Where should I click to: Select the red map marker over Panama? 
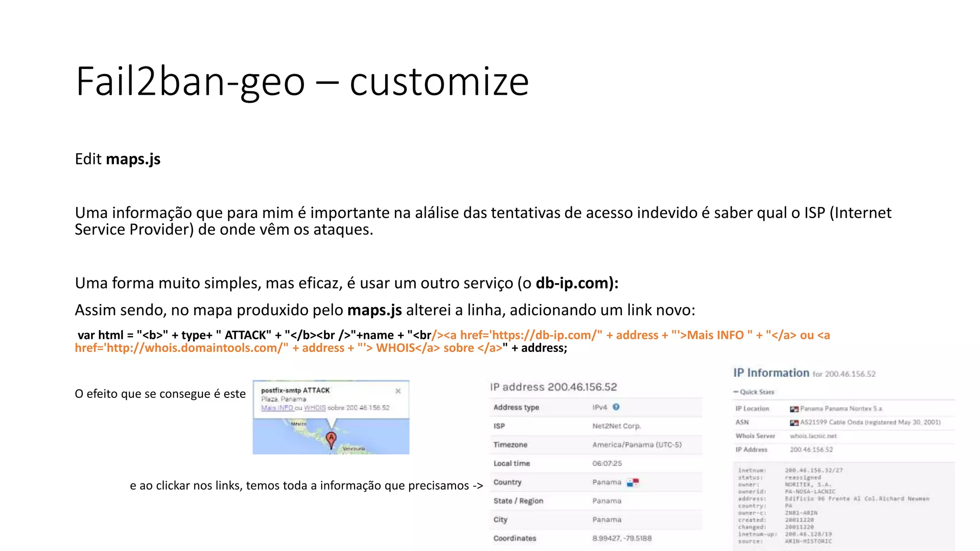tap(331, 440)
